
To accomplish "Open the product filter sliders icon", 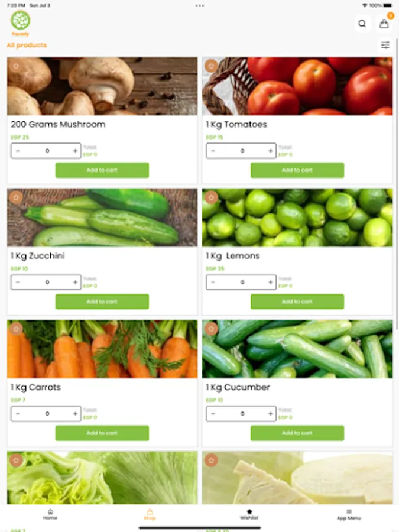I will pyautogui.click(x=385, y=45).
